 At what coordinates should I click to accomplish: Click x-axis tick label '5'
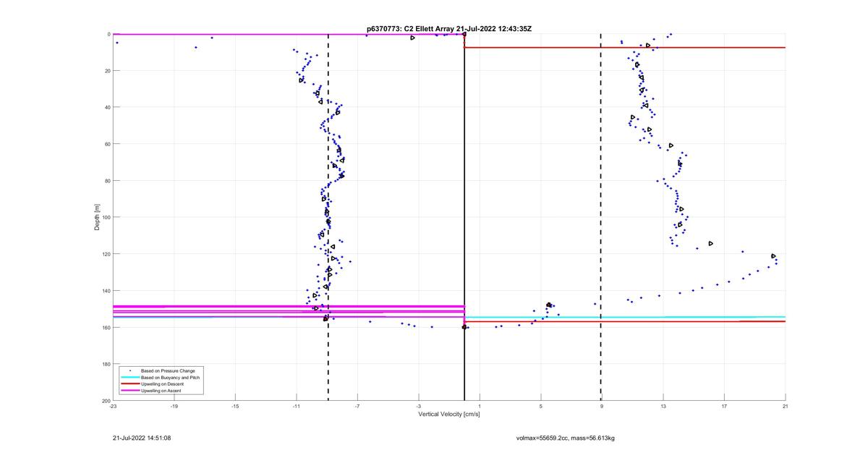point(540,407)
